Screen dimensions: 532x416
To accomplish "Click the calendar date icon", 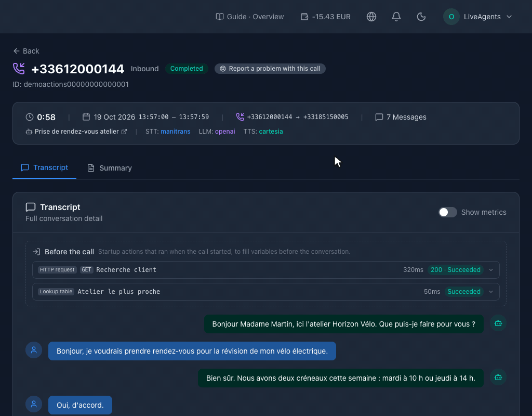I will [86, 117].
